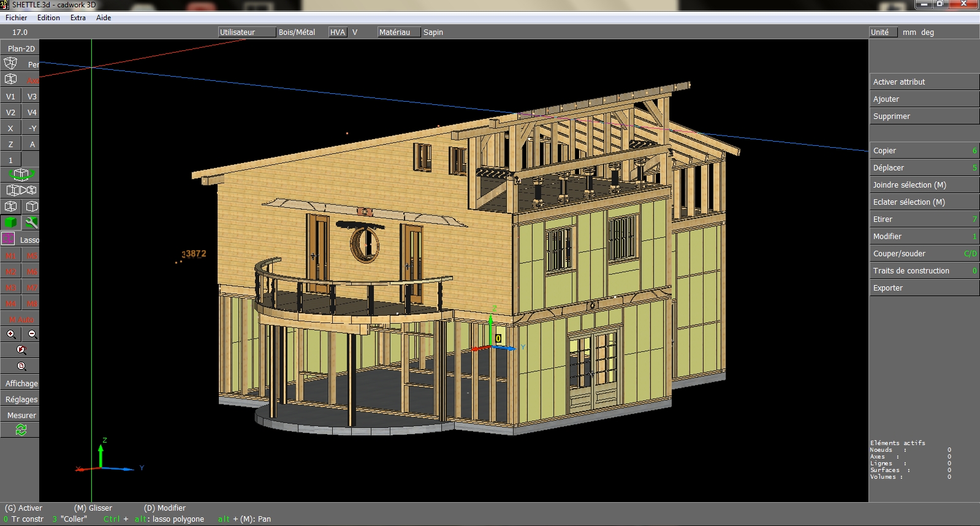This screenshot has width=980, height=526.
Task: Toggle the M5 memory slot
Action: click(32, 256)
